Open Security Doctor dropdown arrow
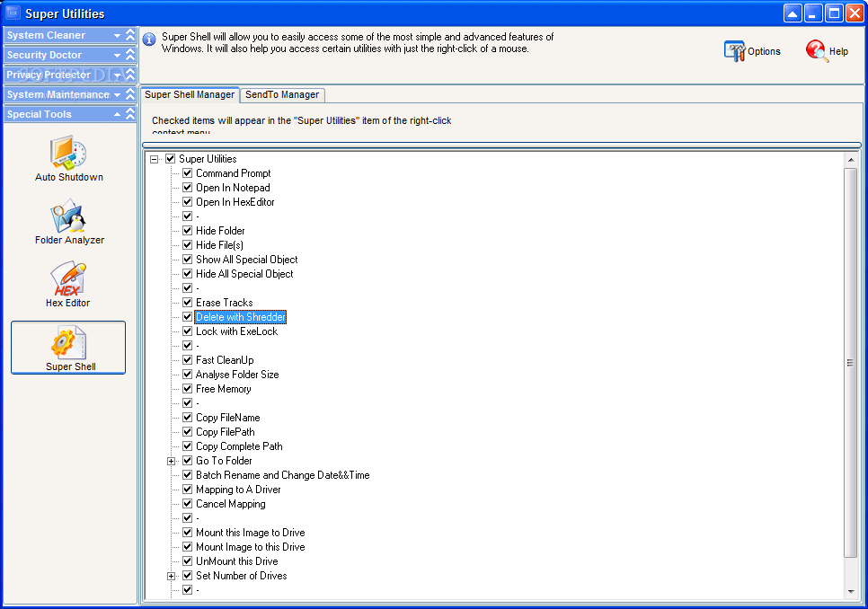The width and height of the screenshot is (868, 609). pos(117,56)
